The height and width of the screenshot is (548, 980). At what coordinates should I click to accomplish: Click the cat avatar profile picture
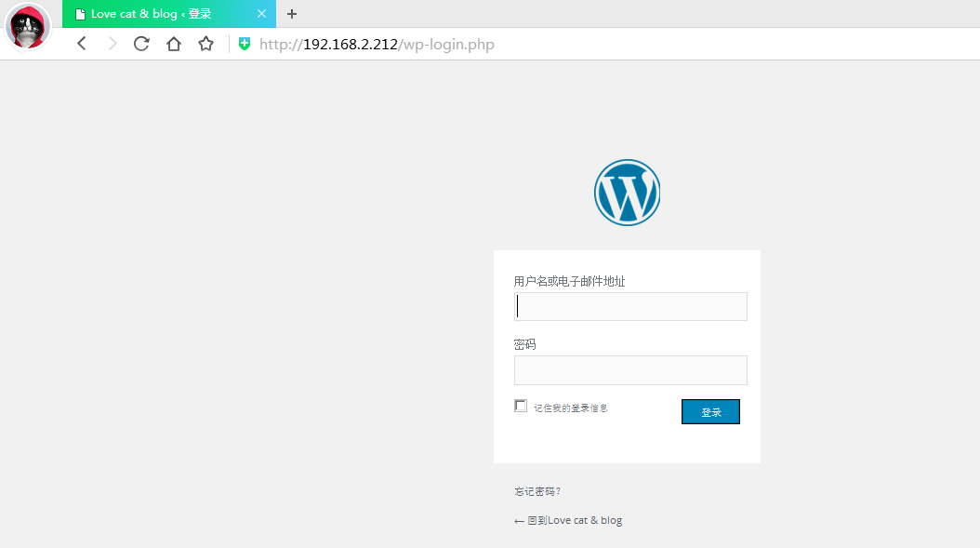tap(28, 28)
